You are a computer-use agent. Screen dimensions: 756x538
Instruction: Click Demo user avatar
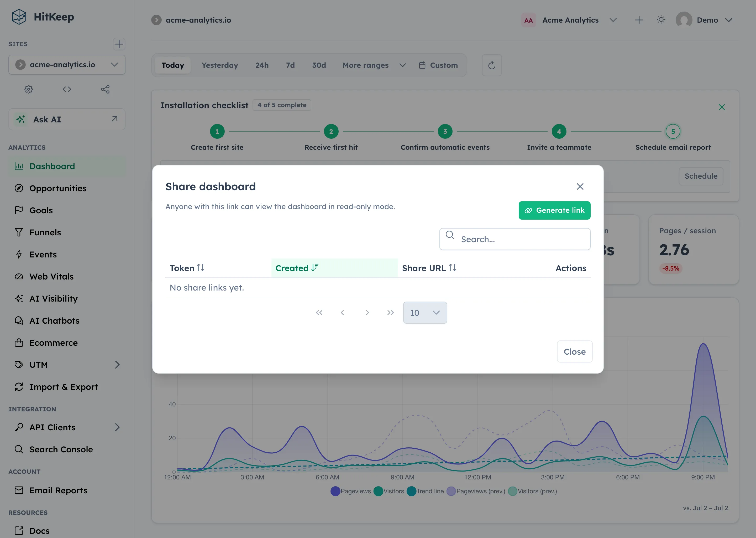[684, 20]
